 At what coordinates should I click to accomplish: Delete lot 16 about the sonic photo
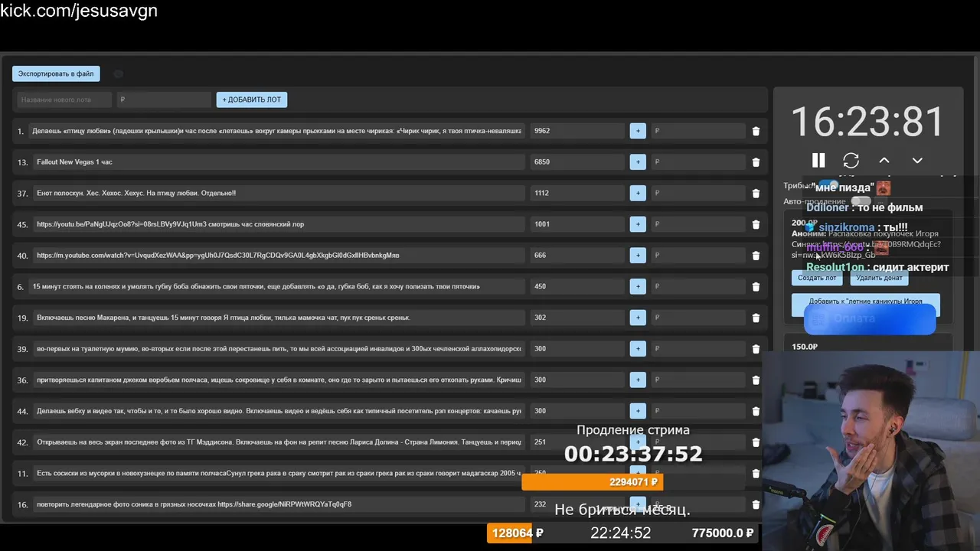click(x=756, y=504)
